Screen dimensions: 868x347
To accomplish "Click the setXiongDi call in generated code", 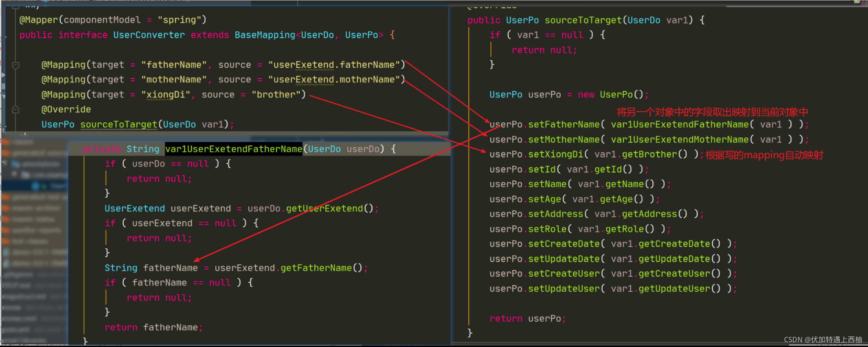I will click(556, 154).
